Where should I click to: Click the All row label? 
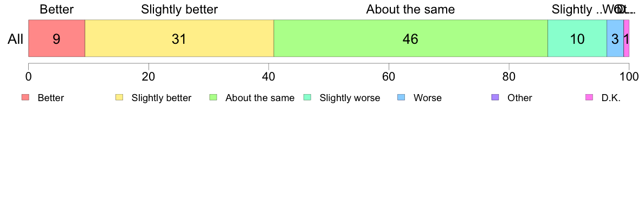[x=15, y=39]
